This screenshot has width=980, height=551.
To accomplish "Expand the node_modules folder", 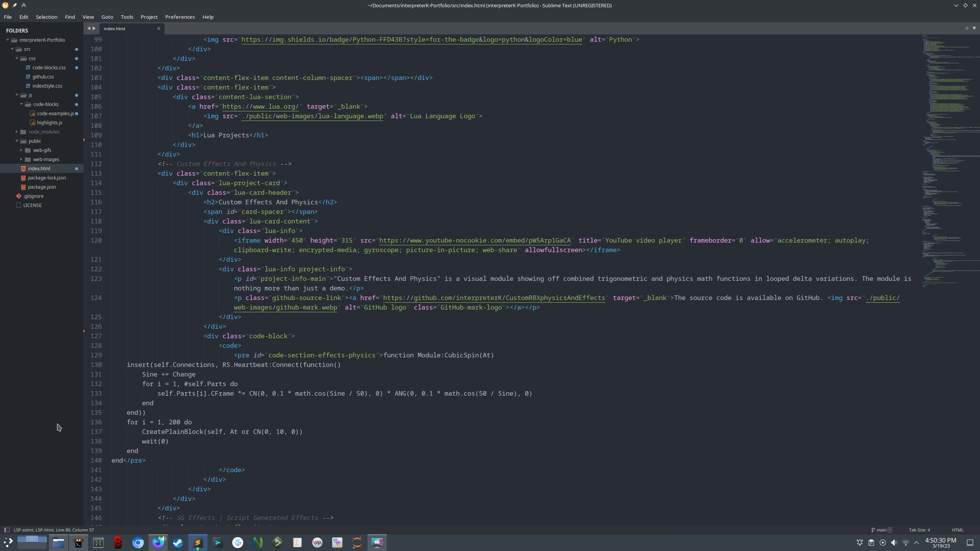I will click(x=16, y=132).
